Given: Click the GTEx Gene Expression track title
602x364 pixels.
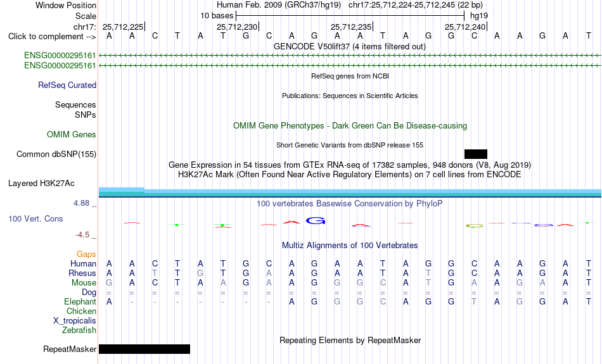Looking at the screenshot, I should coord(350,165).
